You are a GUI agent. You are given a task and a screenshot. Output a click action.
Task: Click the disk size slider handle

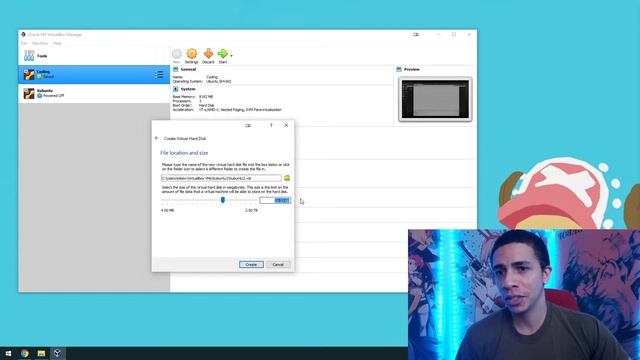click(x=223, y=200)
